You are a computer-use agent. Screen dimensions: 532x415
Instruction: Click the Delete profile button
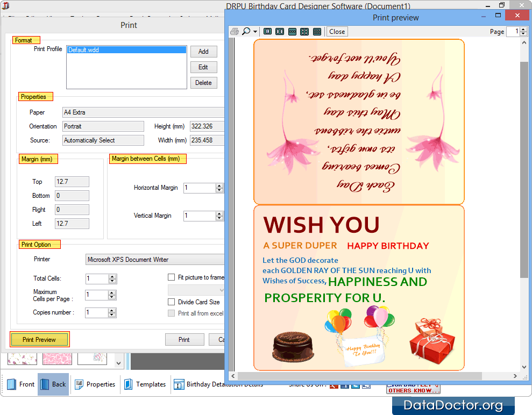point(203,83)
